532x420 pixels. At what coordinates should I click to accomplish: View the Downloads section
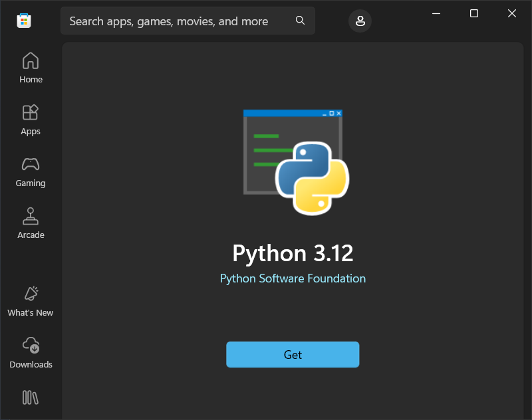pos(31,345)
